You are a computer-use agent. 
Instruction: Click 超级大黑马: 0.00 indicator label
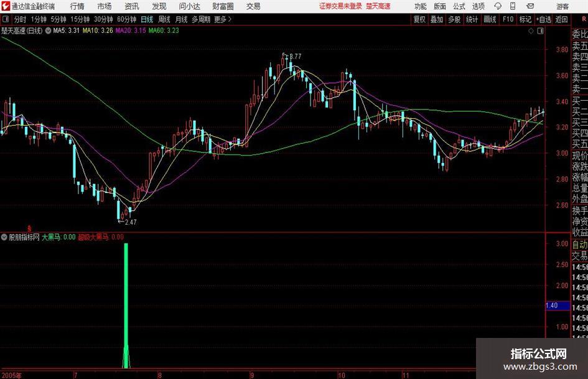pos(101,236)
